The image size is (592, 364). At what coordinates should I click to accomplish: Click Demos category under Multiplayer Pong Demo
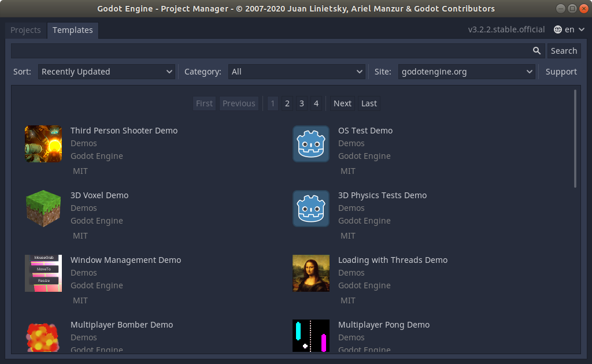351,337
